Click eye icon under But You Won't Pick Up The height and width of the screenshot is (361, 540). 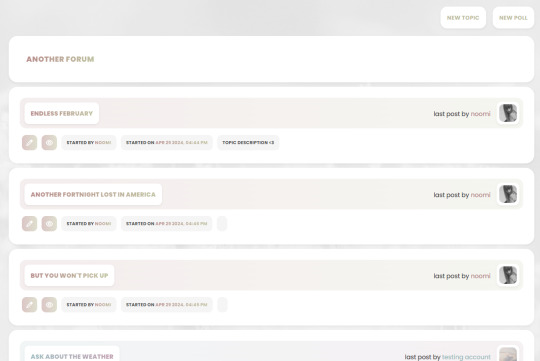(49, 305)
